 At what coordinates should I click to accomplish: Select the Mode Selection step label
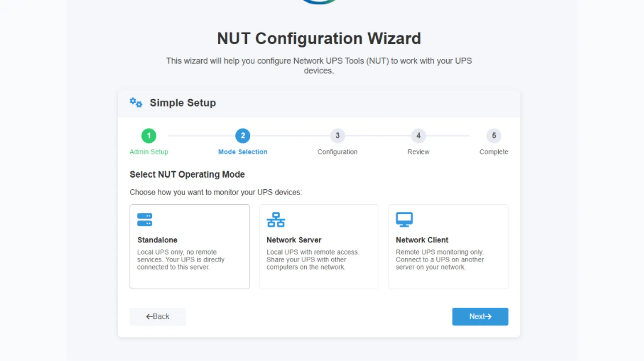[x=243, y=152]
